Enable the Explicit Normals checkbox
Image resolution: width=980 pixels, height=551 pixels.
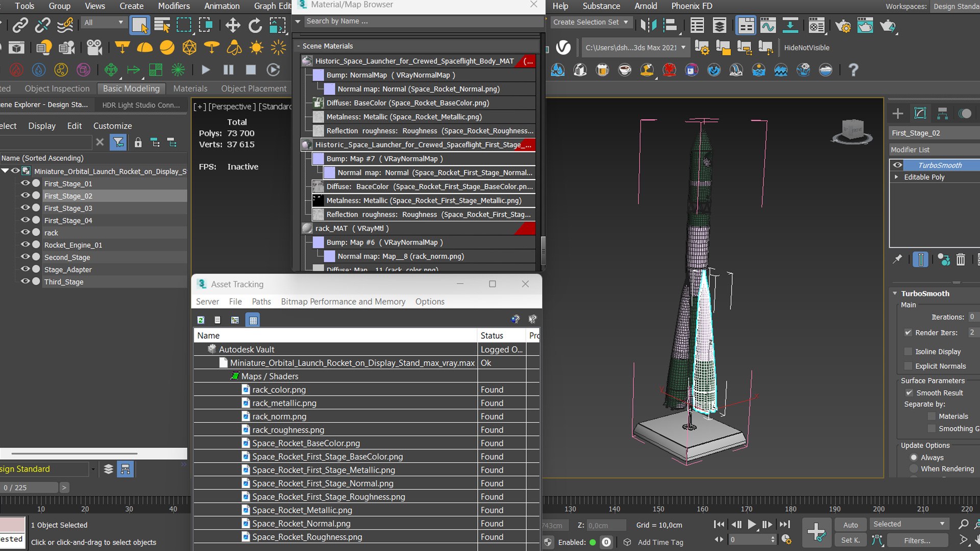point(908,366)
